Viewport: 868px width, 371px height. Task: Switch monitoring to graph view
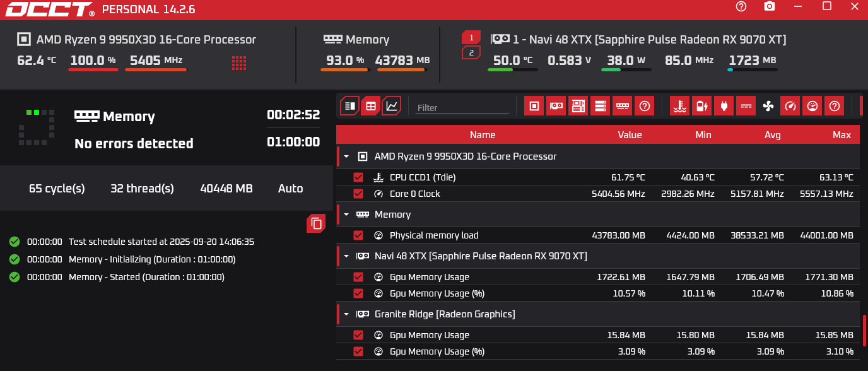tap(391, 106)
